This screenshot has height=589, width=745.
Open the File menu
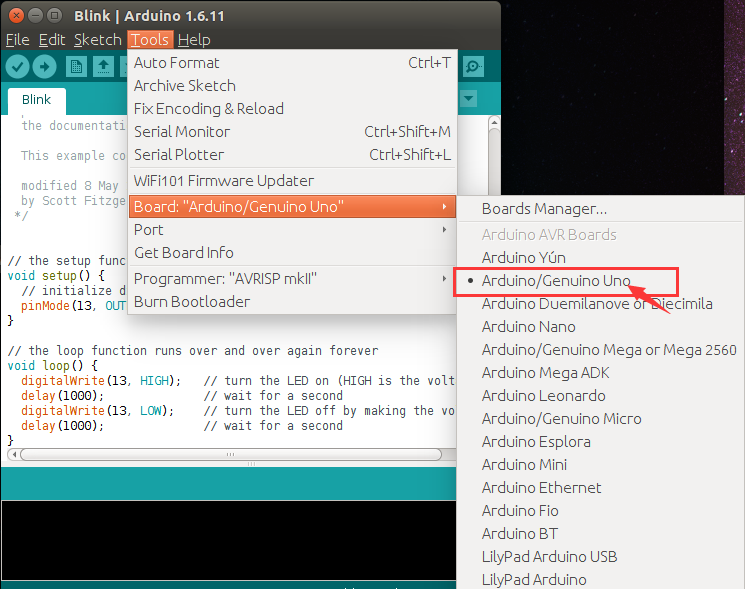coord(18,40)
